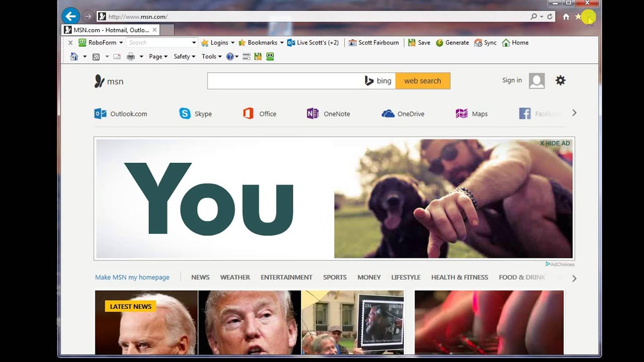Click the command bar Home page icon
Screen dimensions: 644x362
click(x=74, y=56)
